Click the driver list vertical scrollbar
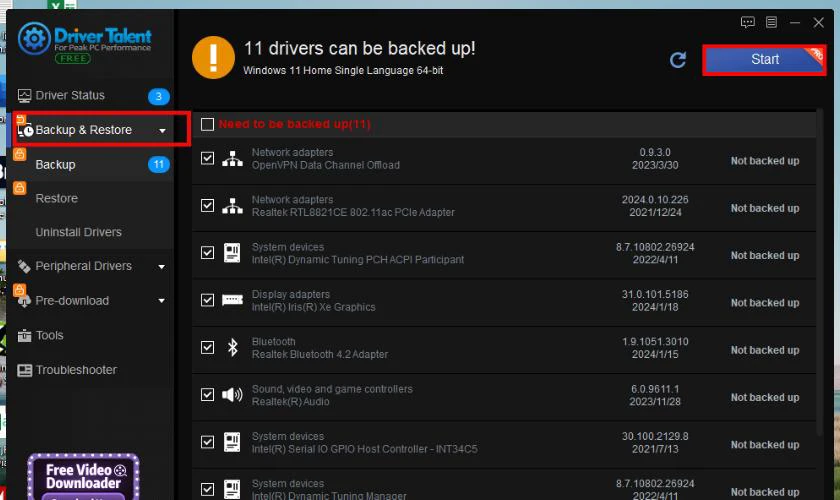The height and width of the screenshot is (500, 840). (x=820, y=273)
